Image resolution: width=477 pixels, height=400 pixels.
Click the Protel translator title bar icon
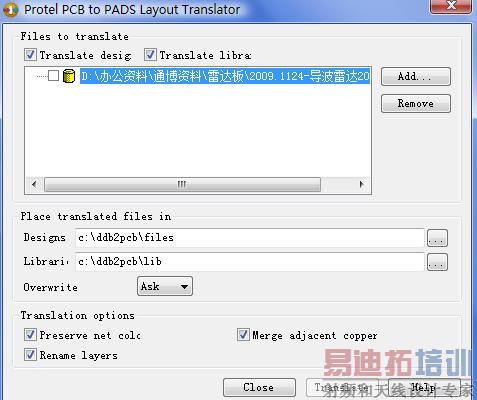[11, 10]
